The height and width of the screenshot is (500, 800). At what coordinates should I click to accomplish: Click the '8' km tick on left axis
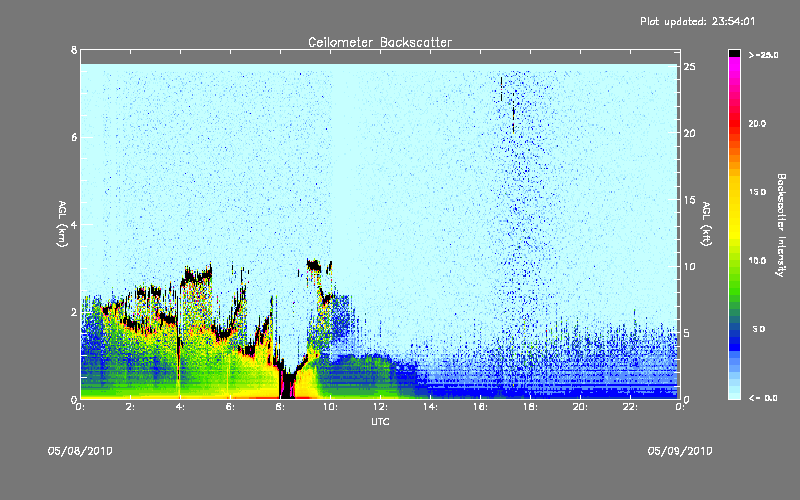point(74,50)
